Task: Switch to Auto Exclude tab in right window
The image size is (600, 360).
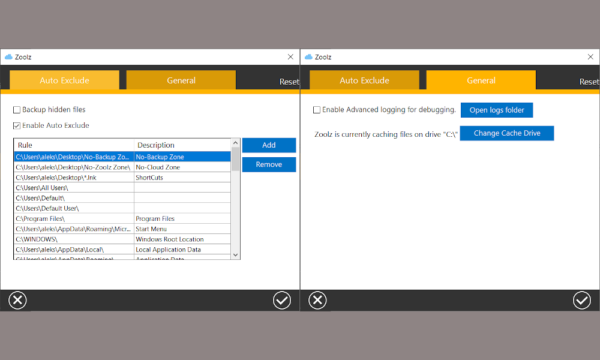Action: click(x=364, y=80)
